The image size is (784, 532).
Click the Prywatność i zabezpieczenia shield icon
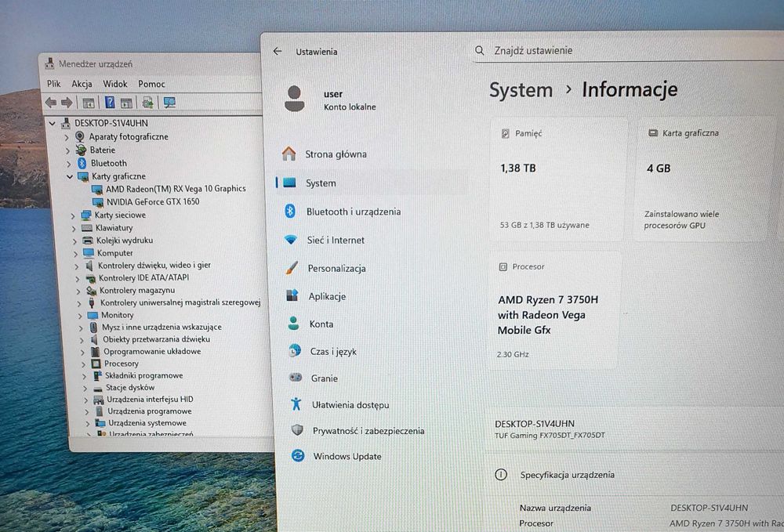[x=297, y=430]
